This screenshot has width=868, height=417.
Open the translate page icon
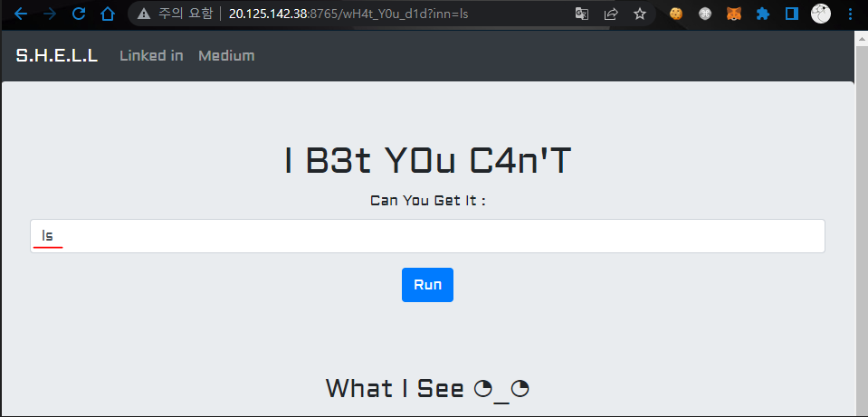[x=582, y=14]
